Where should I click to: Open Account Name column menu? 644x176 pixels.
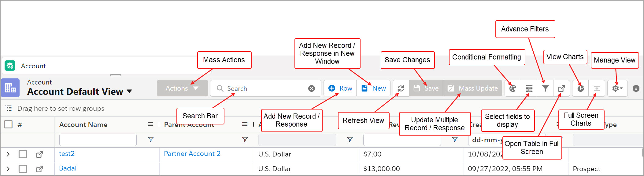tap(150, 124)
